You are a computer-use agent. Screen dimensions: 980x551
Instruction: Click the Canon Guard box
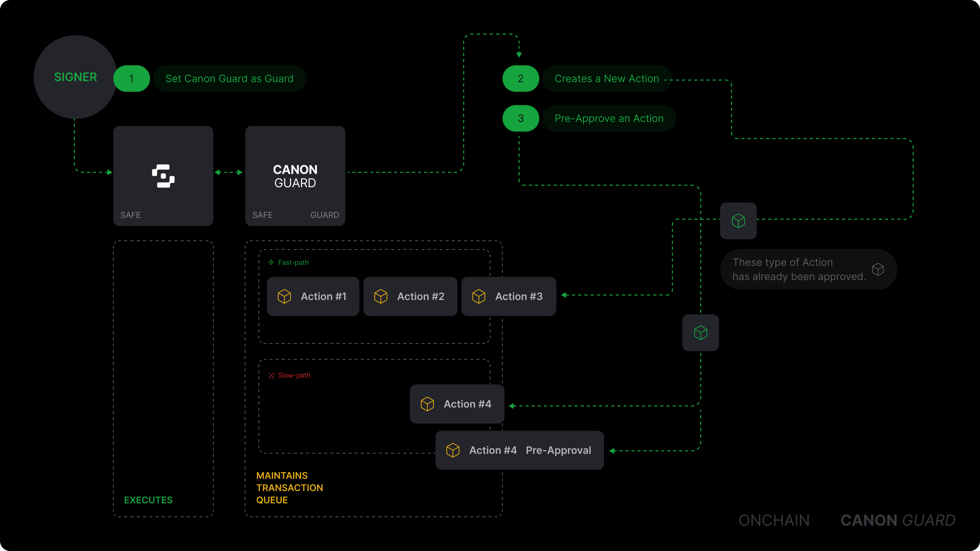[x=295, y=176]
